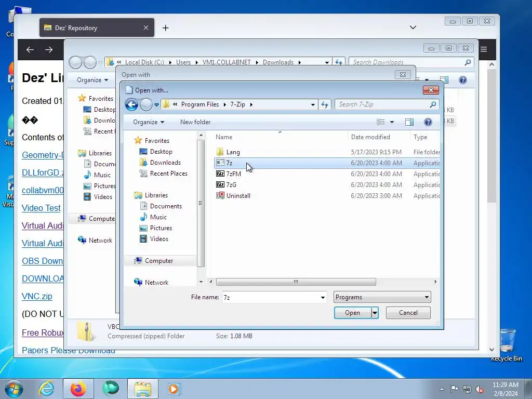Viewport: 532px width, 399px height.
Task: Open the Windows Start menu
Action: click(x=14, y=389)
